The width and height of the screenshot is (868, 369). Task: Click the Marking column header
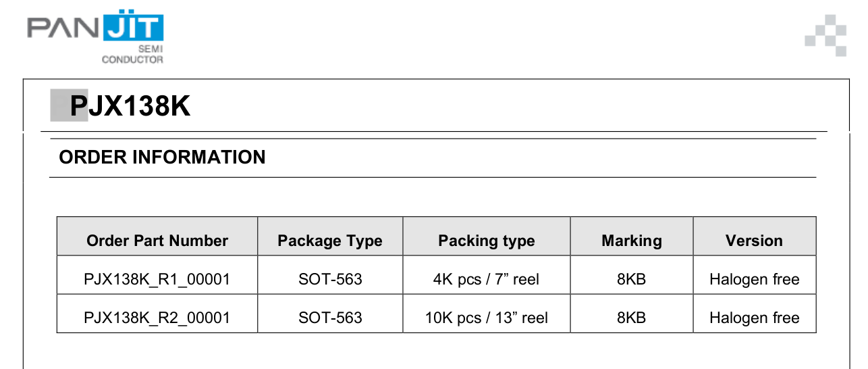(x=632, y=241)
